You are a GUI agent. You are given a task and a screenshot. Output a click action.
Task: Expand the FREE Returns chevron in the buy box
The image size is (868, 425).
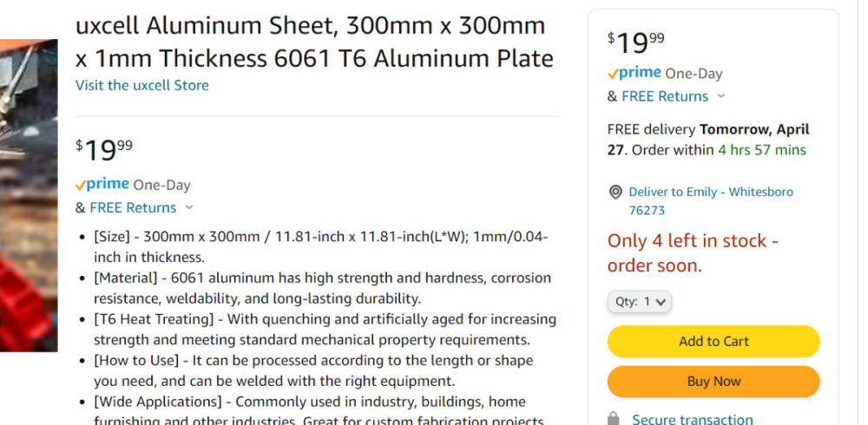[721, 96]
